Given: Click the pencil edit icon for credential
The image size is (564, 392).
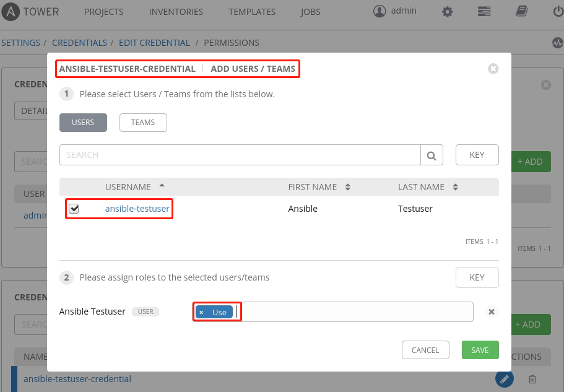Looking at the screenshot, I should tap(504, 379).
